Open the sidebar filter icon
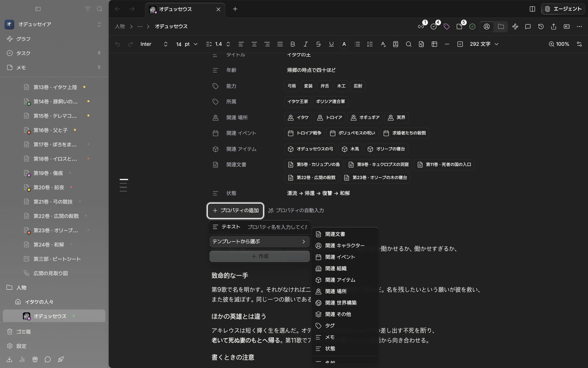Viewport: 588px width, 368px height. click(x=87, y=9)
